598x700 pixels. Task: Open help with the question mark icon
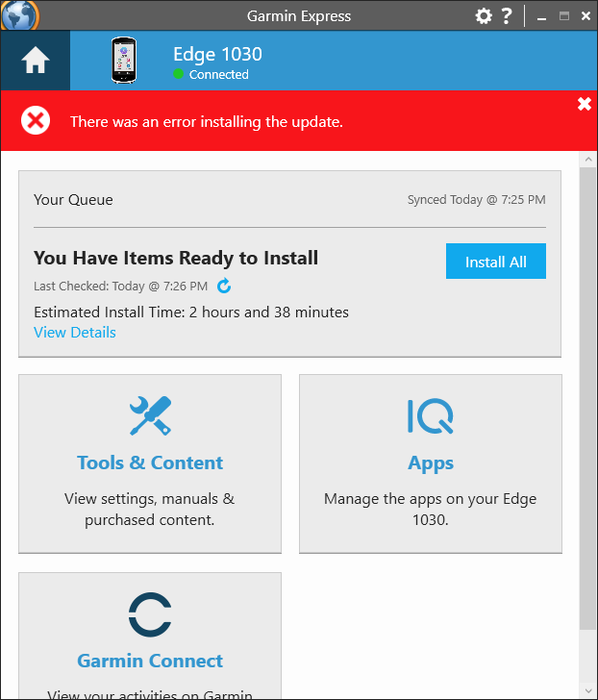[x=507, y=16]
